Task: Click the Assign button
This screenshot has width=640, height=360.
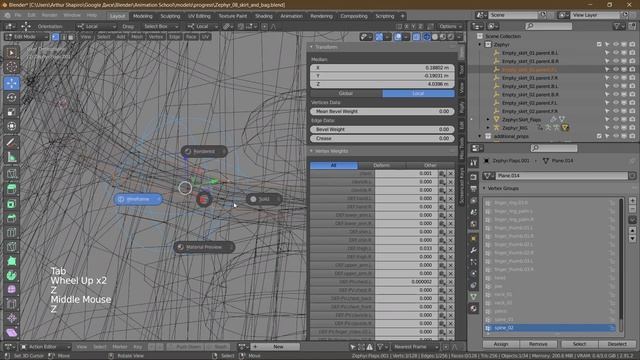Action: click(501, 344)
